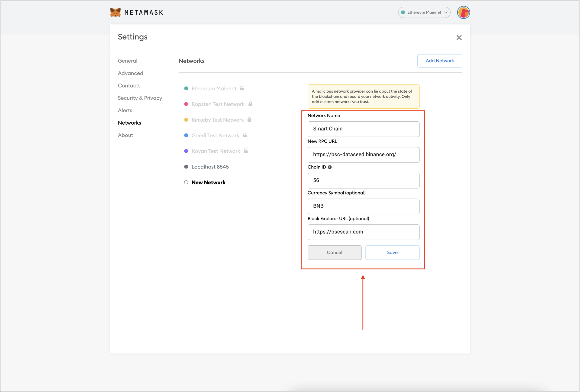Select Kovan Test Network in the list

[216, 151]
